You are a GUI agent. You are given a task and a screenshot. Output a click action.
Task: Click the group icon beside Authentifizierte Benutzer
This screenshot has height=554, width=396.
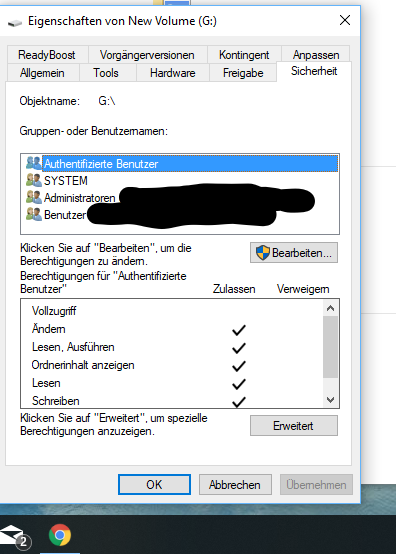click(x=34, y=163)
